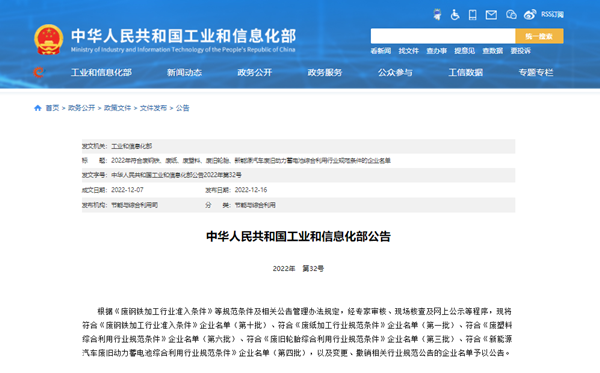Click the 发布机构 value 节能与综合利用司
The width and height of the screenshot is (600, 373).
(x=134, y=205)
